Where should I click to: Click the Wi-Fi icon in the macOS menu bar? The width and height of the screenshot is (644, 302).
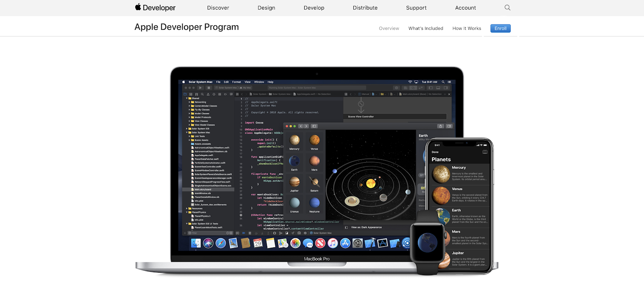click(x=410, y=82)
